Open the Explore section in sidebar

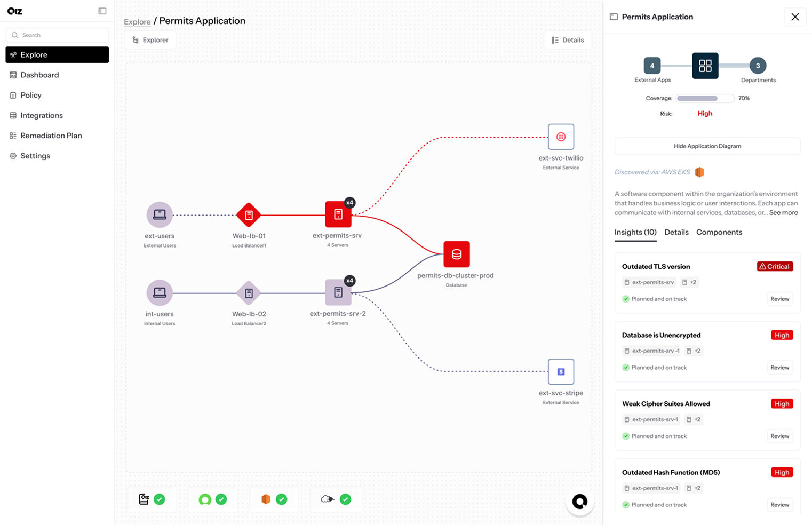(x=57, y=54)
